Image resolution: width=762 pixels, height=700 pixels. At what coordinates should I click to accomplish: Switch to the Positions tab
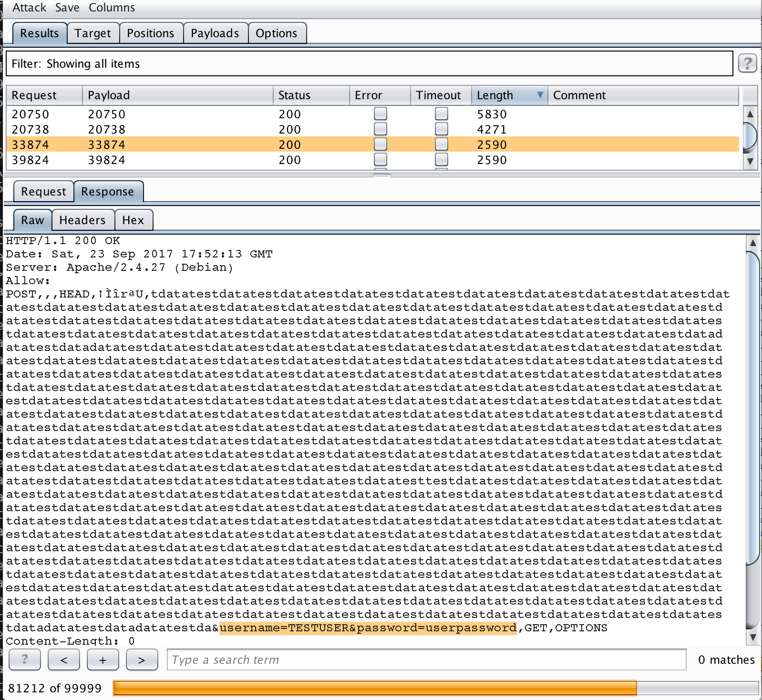[x=151, y=33]
